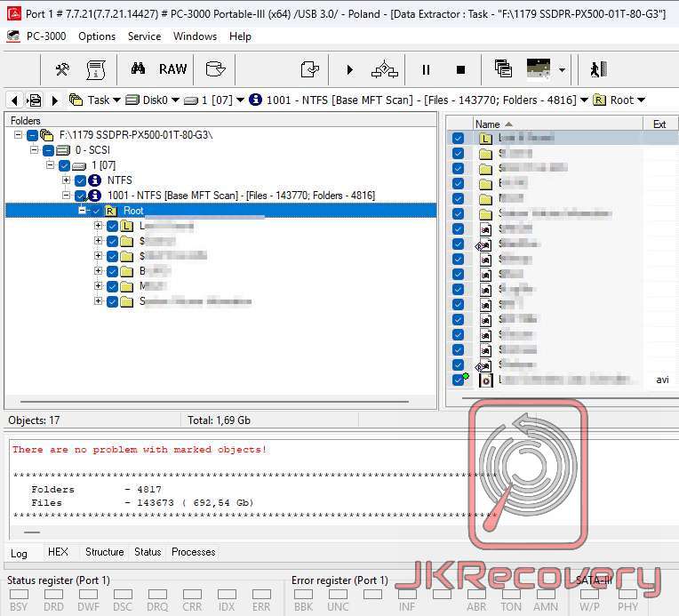Uncheck the Root folder checkbox in tree
Image resolution: width=679 pixels, height=616 pixels.
[x=96, y=211]
